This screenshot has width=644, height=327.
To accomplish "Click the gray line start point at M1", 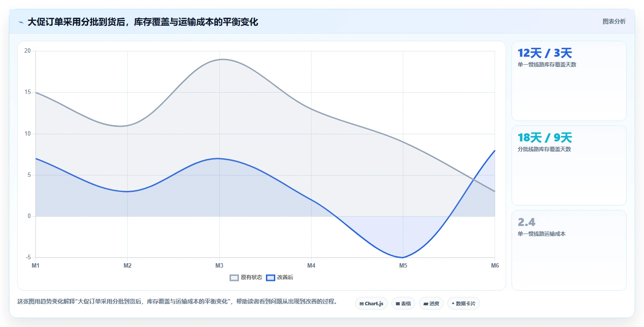I will pos(36,93).
